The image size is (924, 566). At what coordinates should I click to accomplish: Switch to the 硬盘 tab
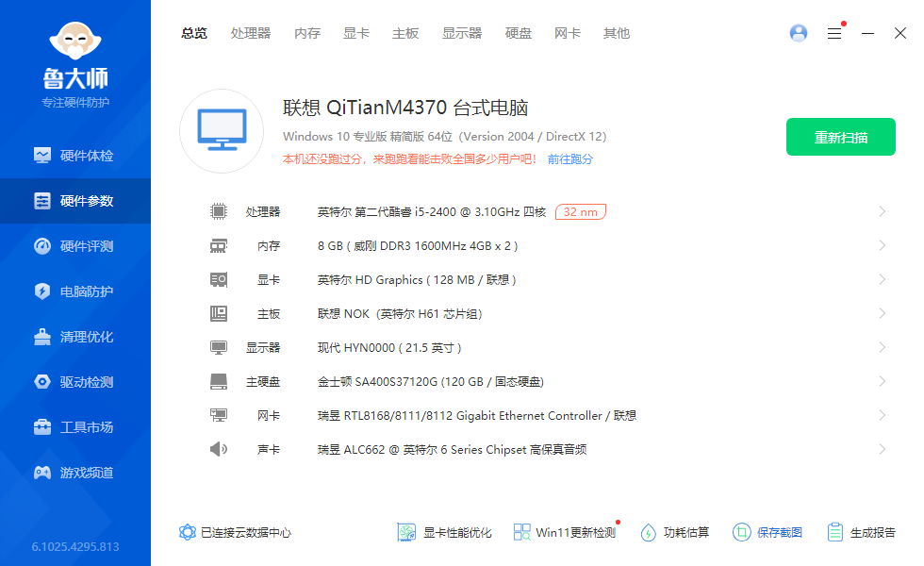(x=519, y=33)
